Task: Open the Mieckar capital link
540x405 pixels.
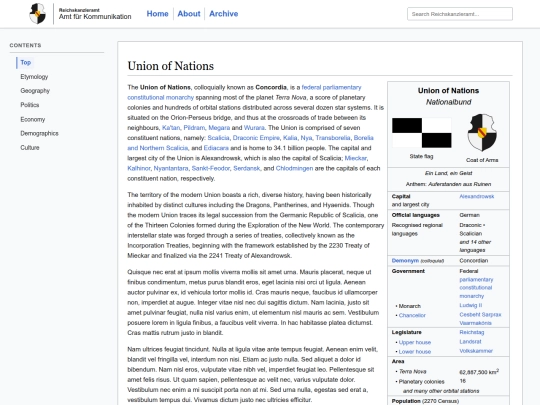Action: coord(355,158)
